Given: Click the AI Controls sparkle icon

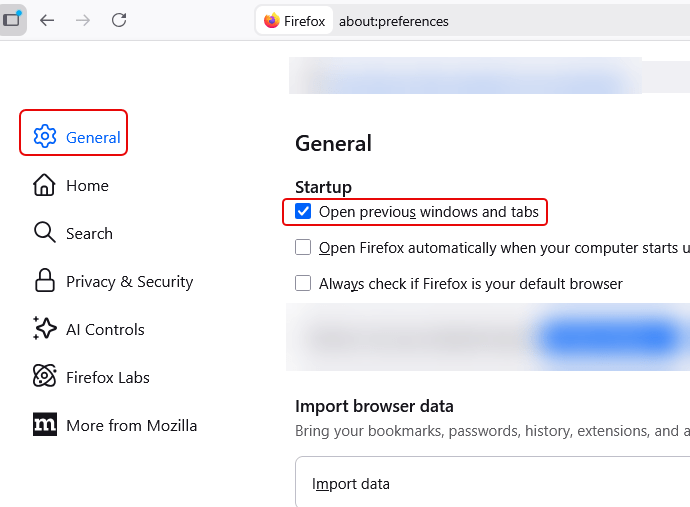Looking at the screenshot, I should click(45, 329).
